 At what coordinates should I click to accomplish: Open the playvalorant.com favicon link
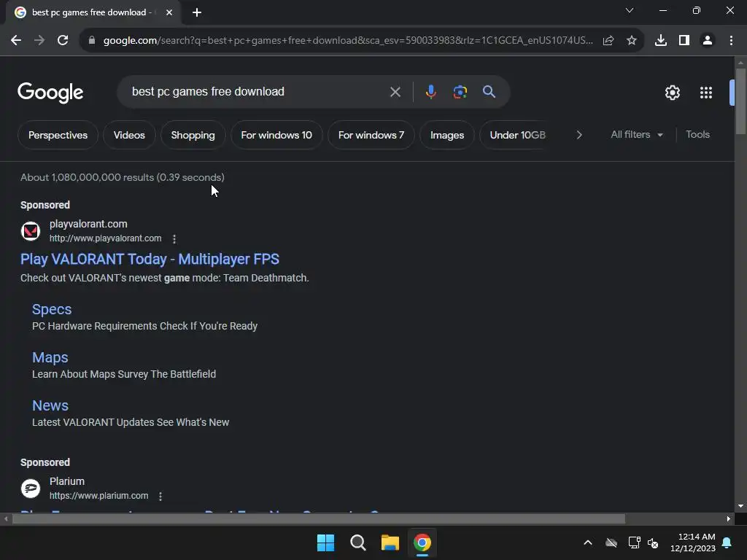[31, 231]
